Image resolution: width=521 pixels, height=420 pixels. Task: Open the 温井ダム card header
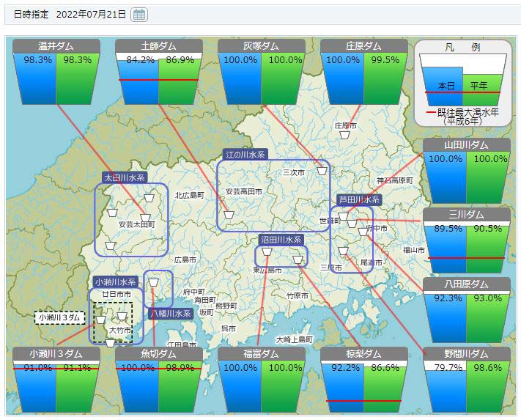(56, 46)
